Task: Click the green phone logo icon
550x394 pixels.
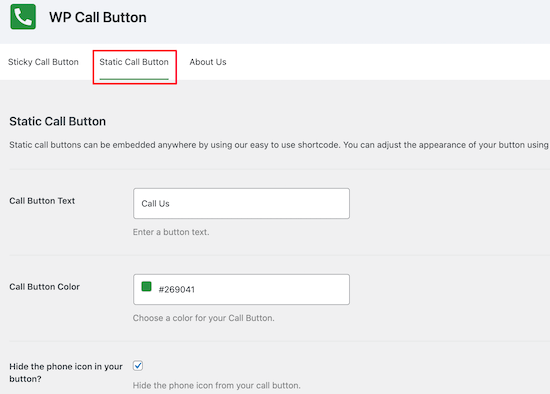Action: tap(23, 16)
